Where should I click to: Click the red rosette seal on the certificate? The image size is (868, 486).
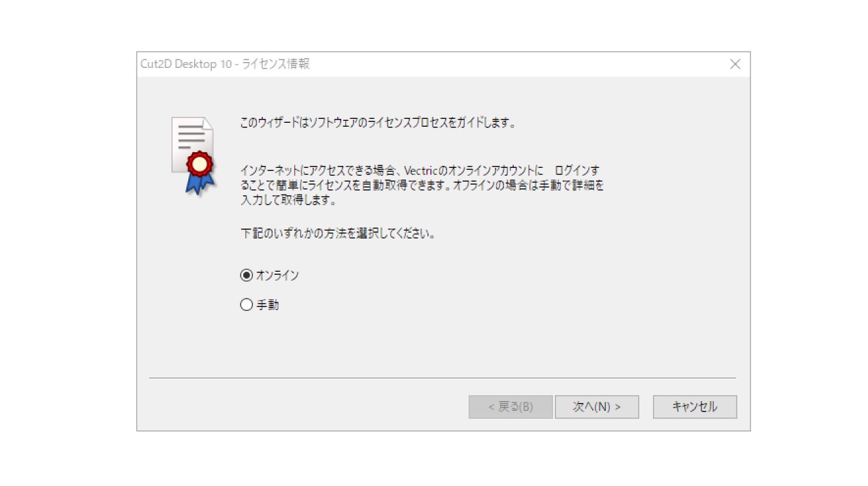coord(199,163)
